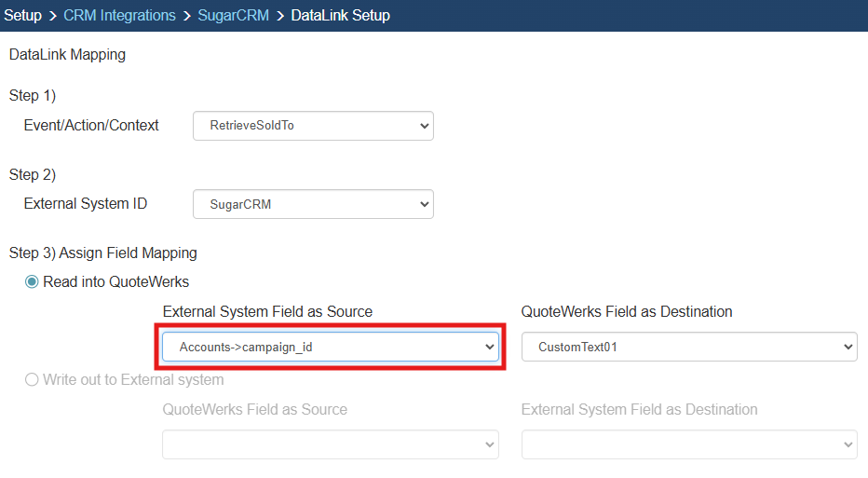Click the empty QuoteWerks Field as Source dropdown
Viewport: 868px width, 478px height.
330,444
